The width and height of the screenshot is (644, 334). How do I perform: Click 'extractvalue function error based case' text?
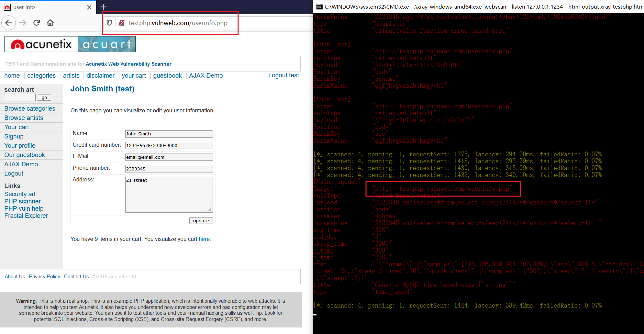[440, 31]
